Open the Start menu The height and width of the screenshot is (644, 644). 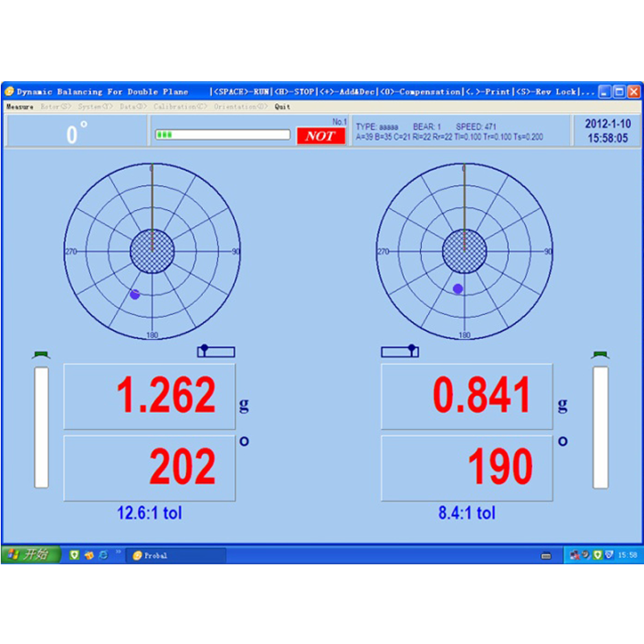pyautogui.click(x=27, y=555)
